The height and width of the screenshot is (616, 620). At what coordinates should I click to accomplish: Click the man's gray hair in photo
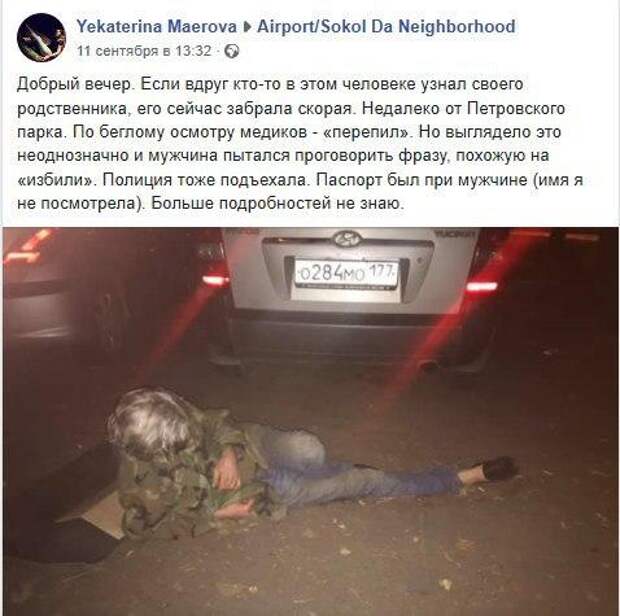tap(149, 423)
